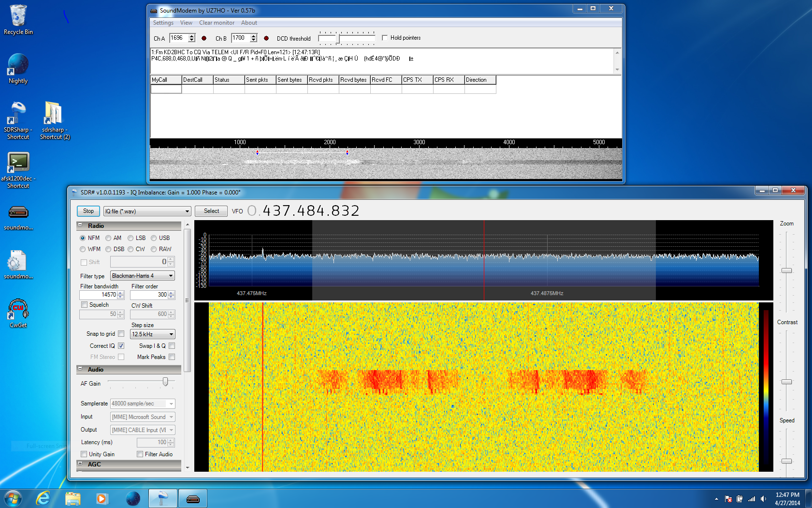Click the SDR# title bar icon
Viewport: 812px width, 508px height.
[x=74, y=193]
